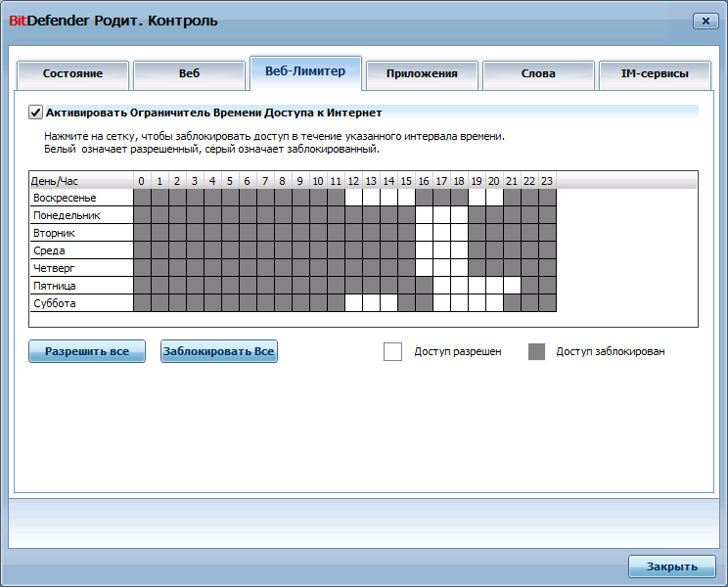Toggle Суббота hour 13 cell
The height and width of the screenshot is (587, 728).
[372, 303]
